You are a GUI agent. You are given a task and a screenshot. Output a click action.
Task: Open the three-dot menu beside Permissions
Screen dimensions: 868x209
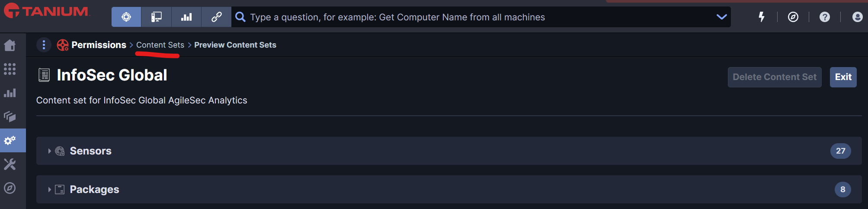[44, 45]
